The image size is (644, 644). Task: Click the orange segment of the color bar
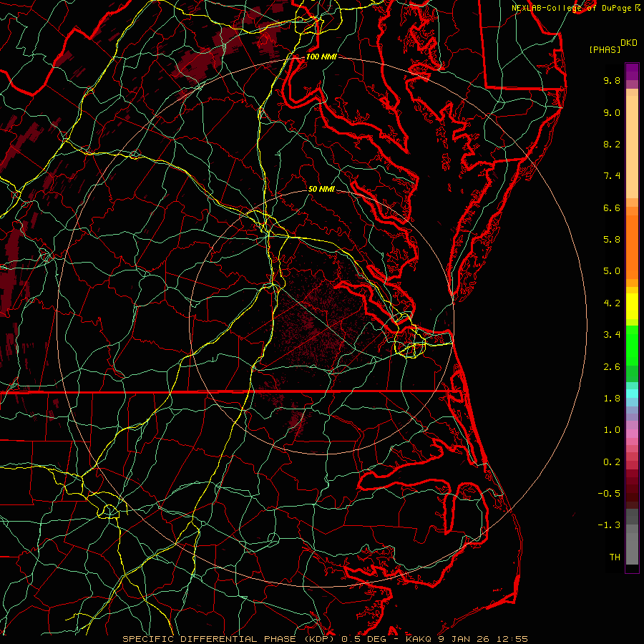(x=632, y=248)
